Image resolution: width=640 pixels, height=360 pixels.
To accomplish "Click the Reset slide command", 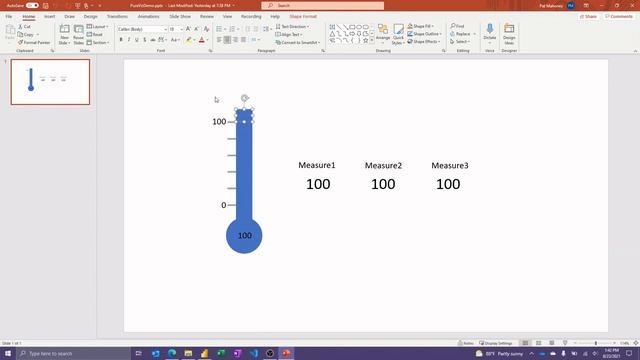I will point(95,35).
